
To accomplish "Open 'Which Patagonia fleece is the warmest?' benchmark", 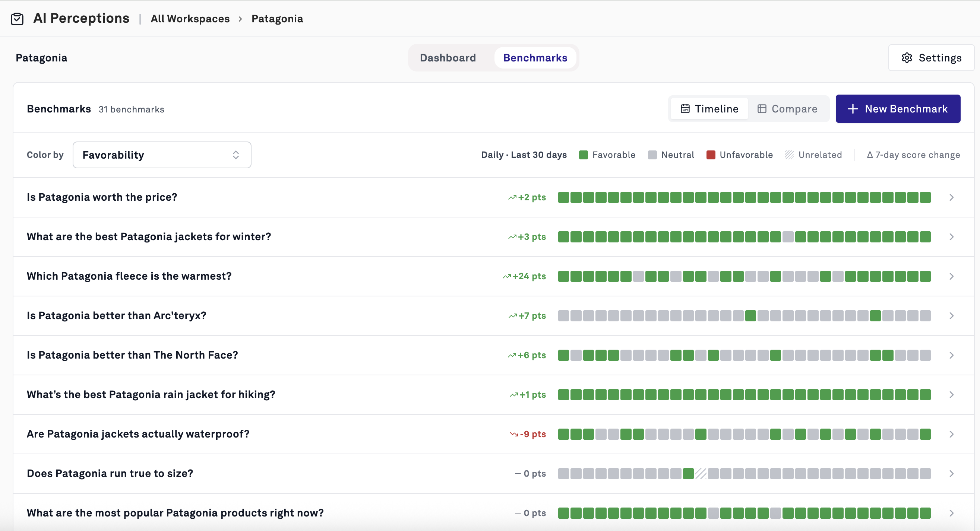I will tap(129, 276).
